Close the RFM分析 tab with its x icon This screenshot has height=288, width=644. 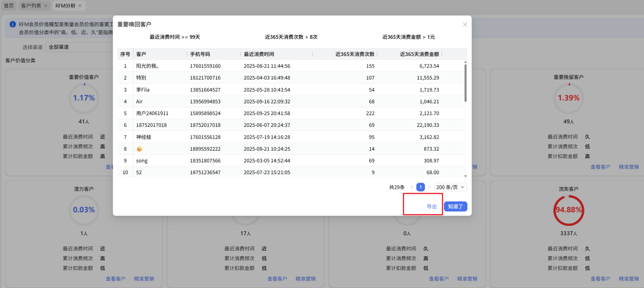pos(80,6)
